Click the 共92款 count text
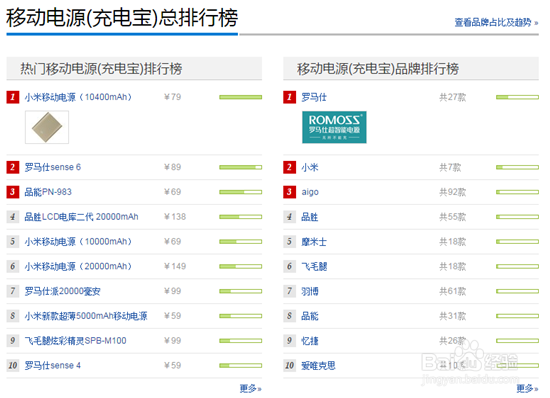The width and height of the screenshot is (550, 398). pyautogui.click(x=453, y=192)
